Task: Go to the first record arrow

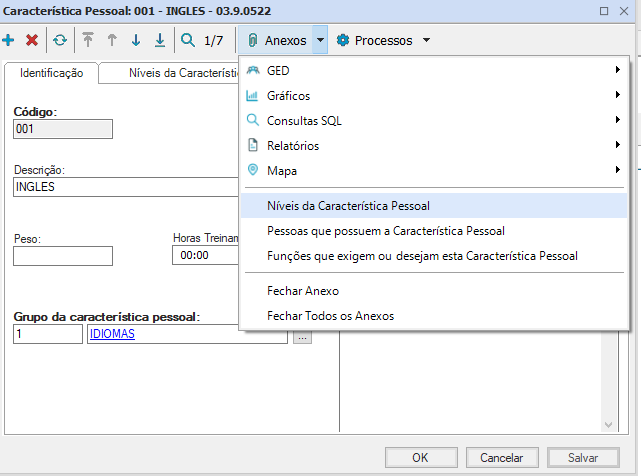Action: click(88, 41)
